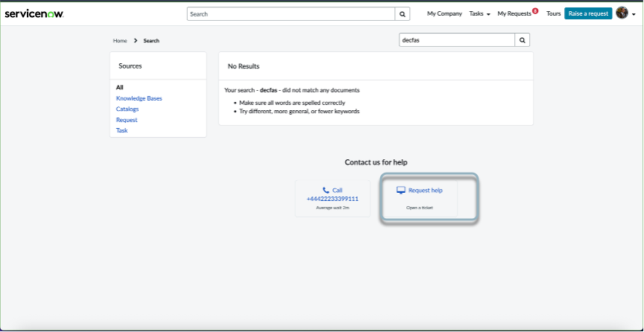Screen dimensions: 644x332
Task: Click the Sources panel heading
Action: click(x=130, y=66)
